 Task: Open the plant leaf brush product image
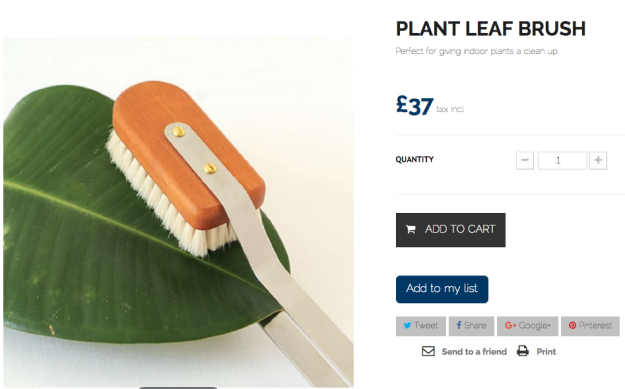click(178, 212)
